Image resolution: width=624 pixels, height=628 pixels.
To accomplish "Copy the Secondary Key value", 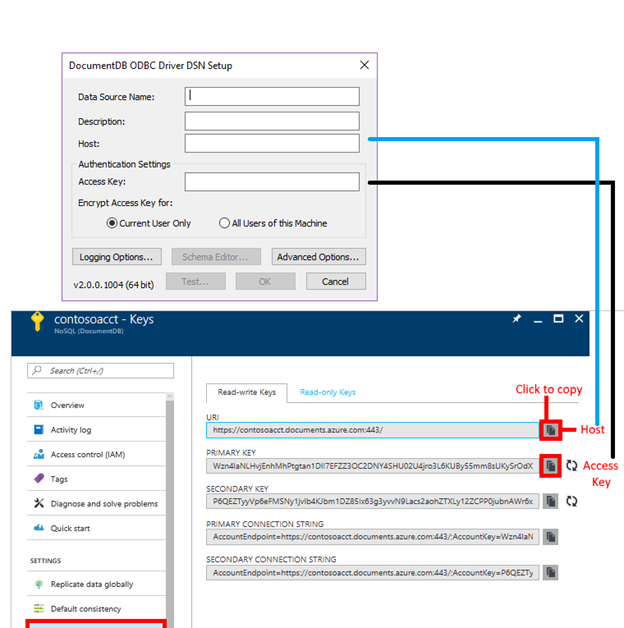I will coord(551,501).
